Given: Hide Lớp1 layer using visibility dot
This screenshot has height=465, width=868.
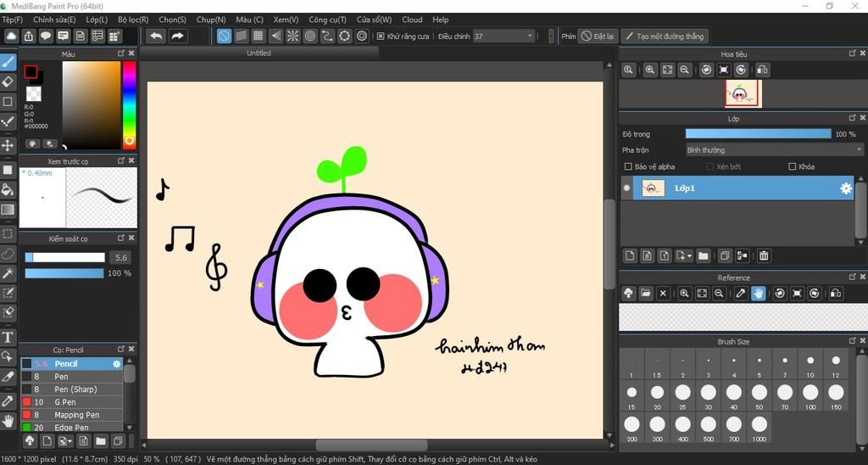Looking at the screenshot, I should click(627, 188).
